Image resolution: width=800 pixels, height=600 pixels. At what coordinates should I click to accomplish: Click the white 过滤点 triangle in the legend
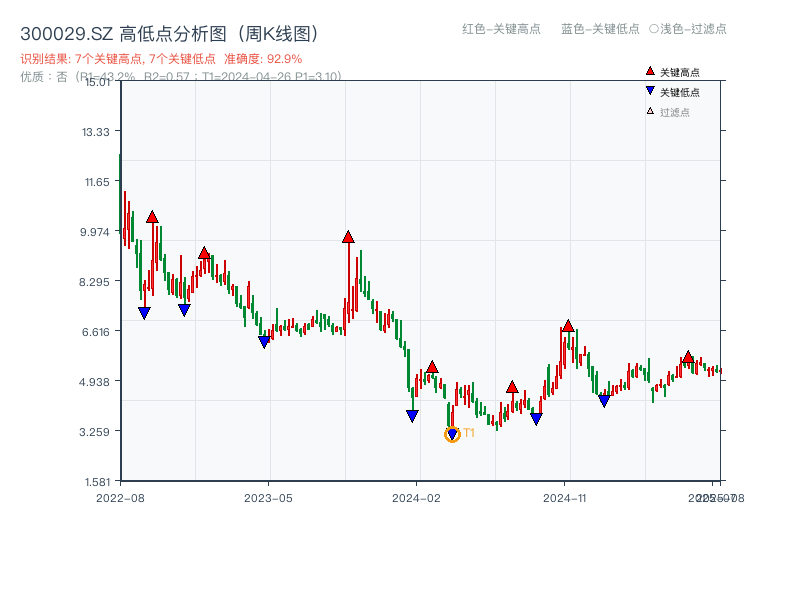tap(650, 111)
